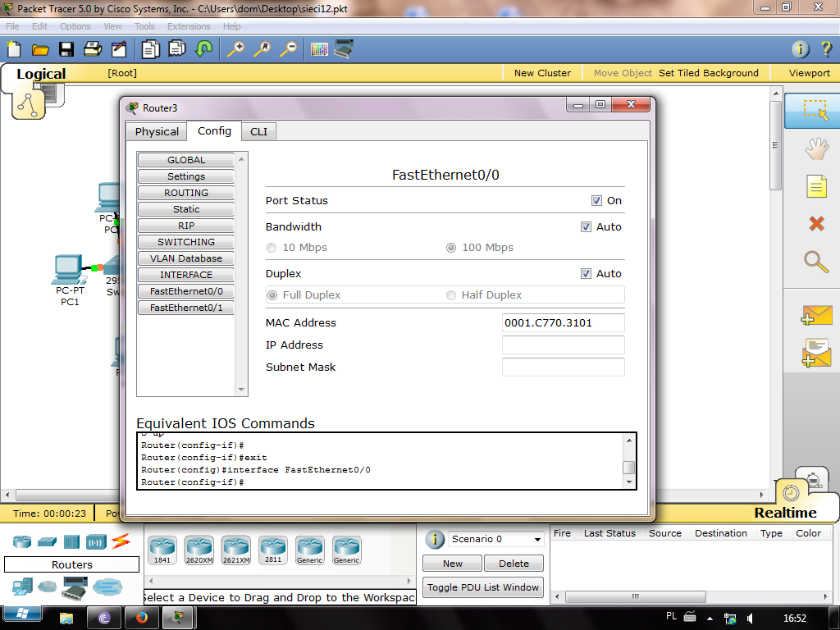Add a simple PDU envelope
Screen dimensions: 840x630
coord(816,316)
